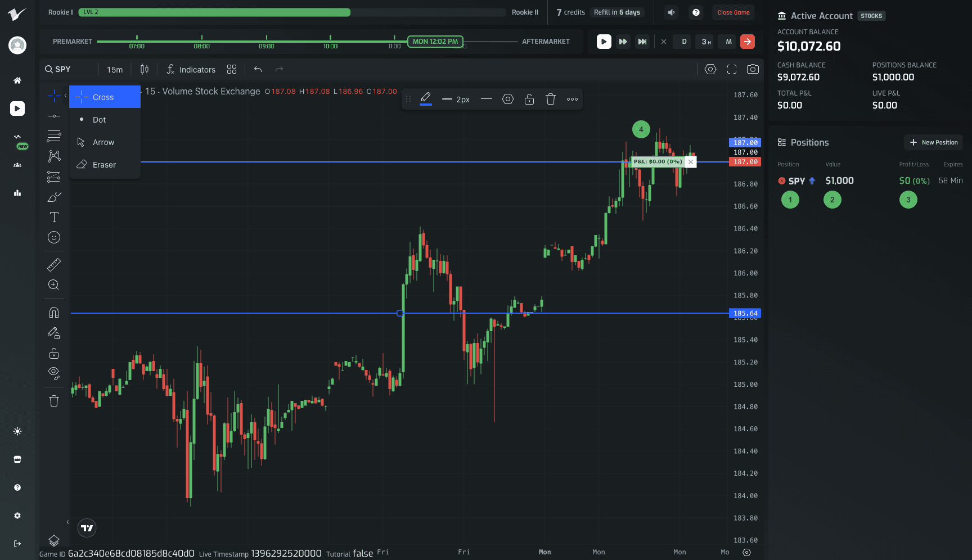Open the Indicators menu
The height and width of the screenshot is (560, 972).
191,69
